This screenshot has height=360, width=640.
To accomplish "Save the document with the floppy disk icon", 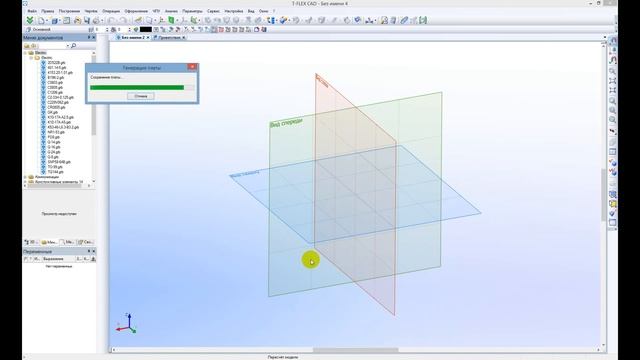I will [87, 20].
